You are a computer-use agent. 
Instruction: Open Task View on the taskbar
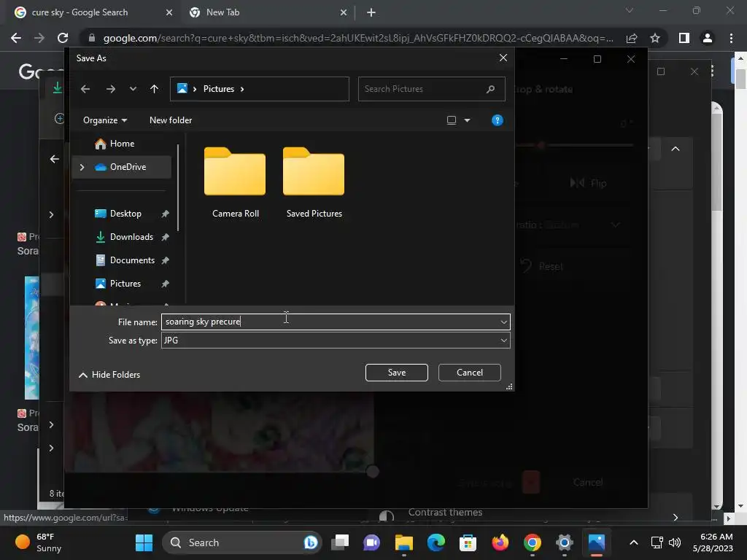[x=340, y=542]
